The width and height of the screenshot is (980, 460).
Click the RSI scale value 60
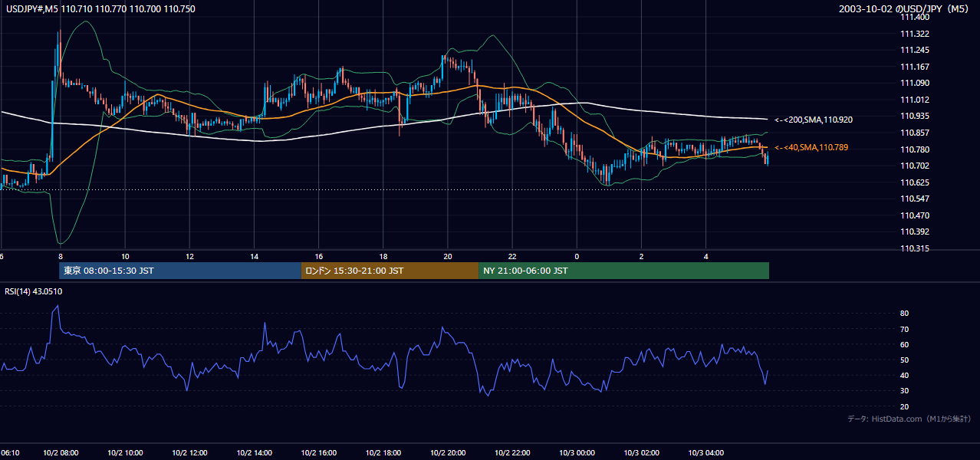(x=905, y=344)
